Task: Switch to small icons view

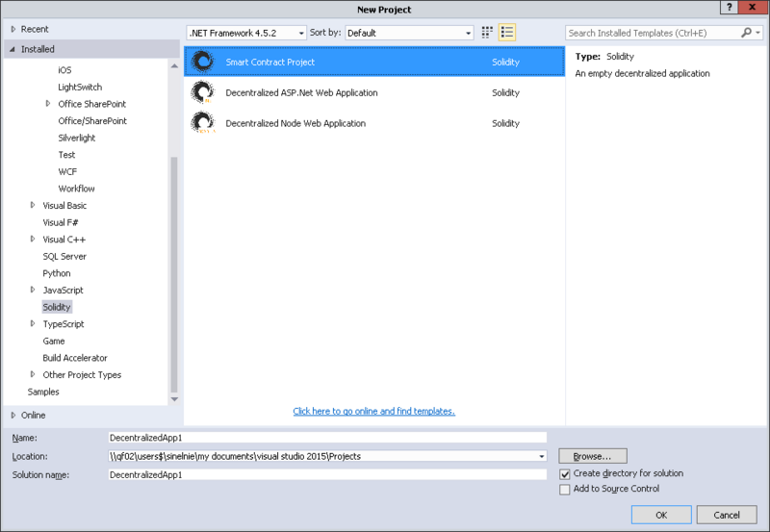Action: pos(488,33)
